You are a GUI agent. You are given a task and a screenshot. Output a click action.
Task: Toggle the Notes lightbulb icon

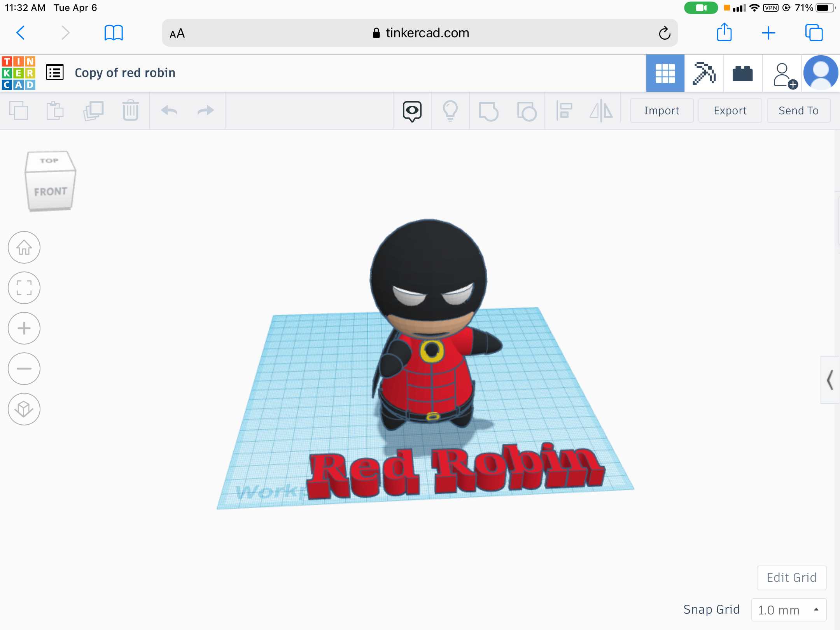pos(450,110)
